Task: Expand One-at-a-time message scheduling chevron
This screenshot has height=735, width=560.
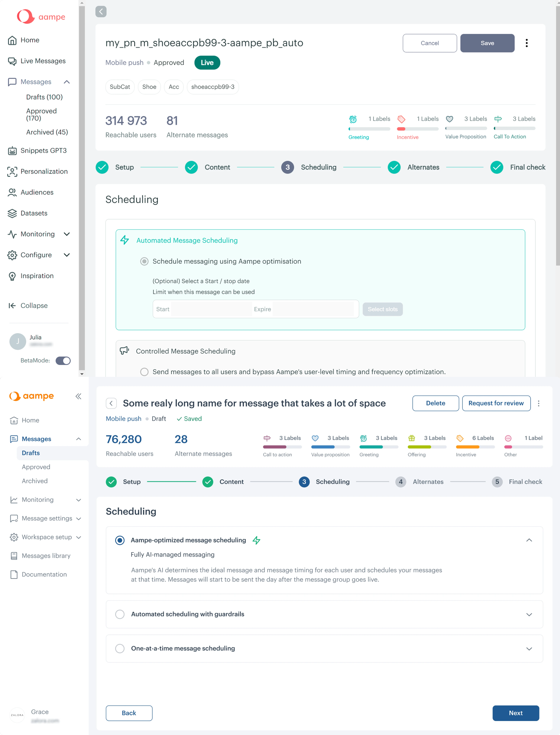Action: [529, 649]
